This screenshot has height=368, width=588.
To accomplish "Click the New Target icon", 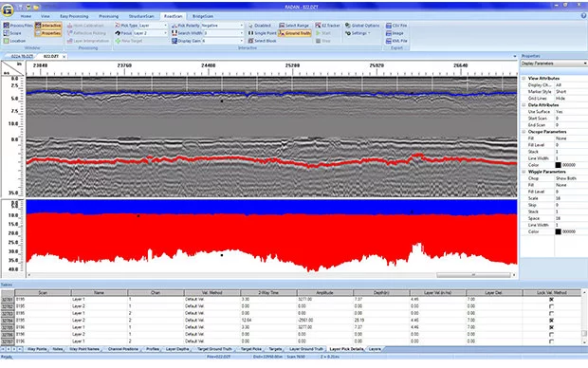I will click(x=118, y=41).
